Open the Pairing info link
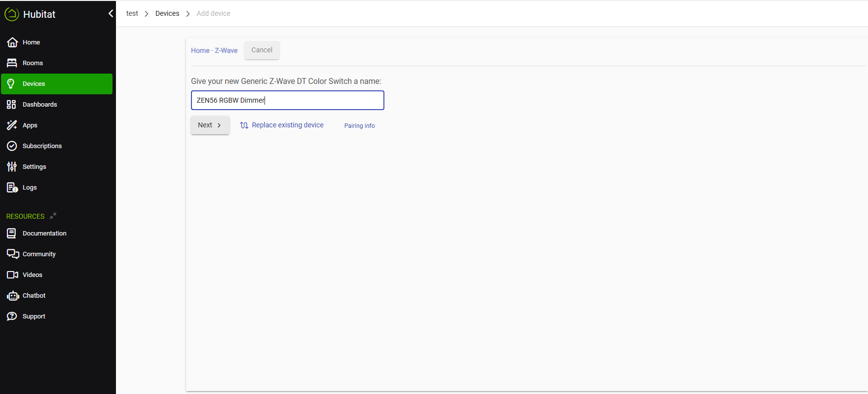The image size is (868, 394). pyautogui.click(x=359, y=126)
